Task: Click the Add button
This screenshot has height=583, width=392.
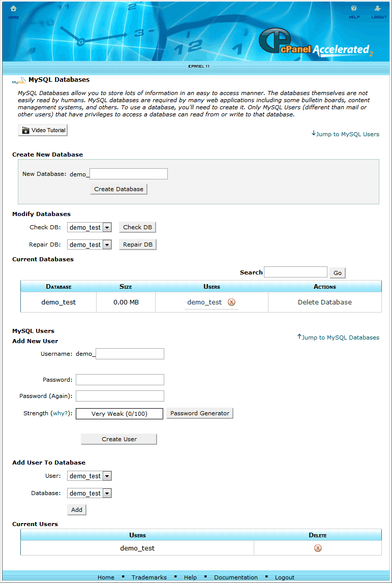Action: click(77, 510)
